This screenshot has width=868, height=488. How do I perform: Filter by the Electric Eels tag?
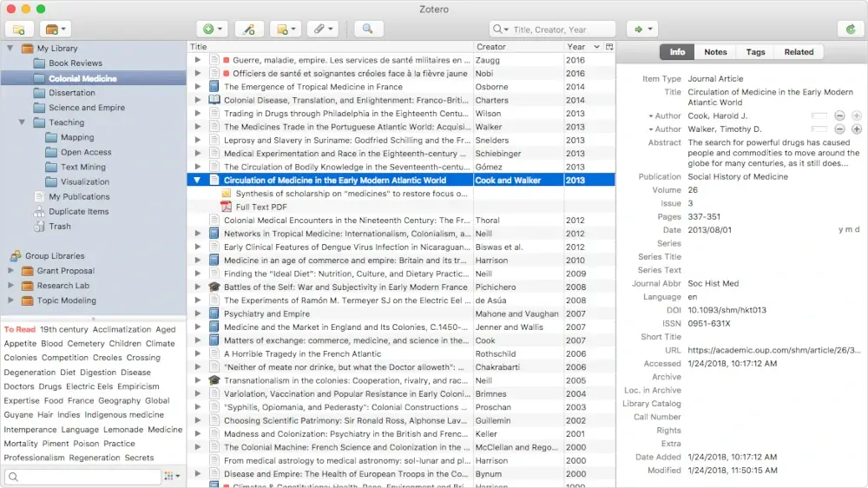pos(89,386)
